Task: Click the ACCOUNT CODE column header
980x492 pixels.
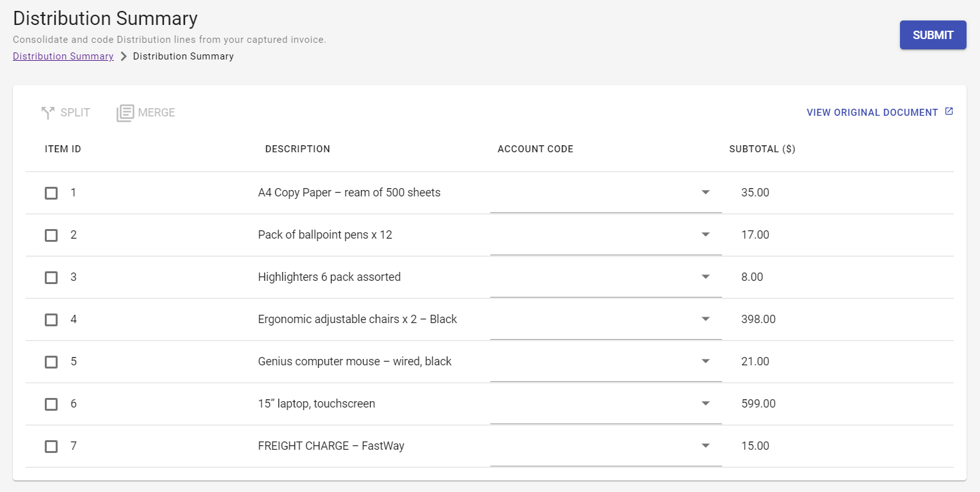Action: [536, 148]
